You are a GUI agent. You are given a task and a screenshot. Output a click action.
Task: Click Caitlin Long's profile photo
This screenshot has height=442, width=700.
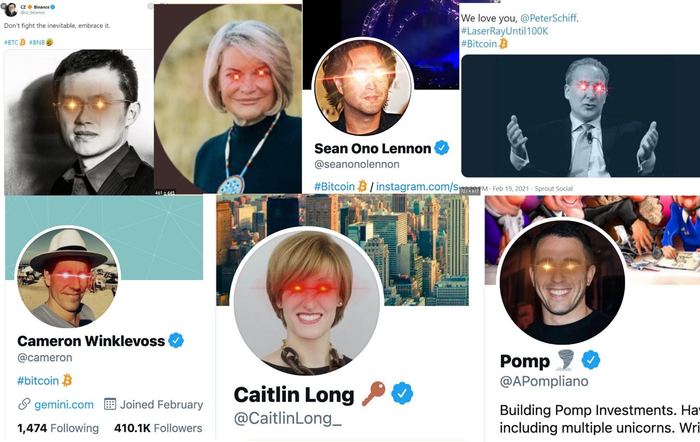click(307, 301)
